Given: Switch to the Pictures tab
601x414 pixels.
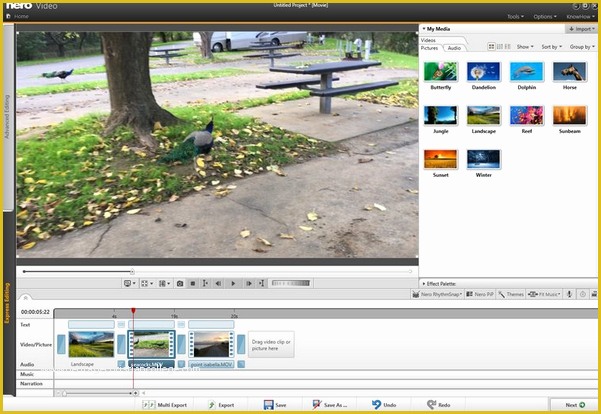Looking at the screenshot, I should point(429,48).
